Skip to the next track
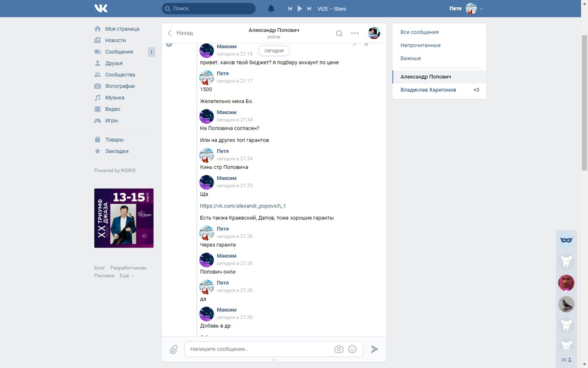This screenshot has width=588, height=368. click(309, 9)
